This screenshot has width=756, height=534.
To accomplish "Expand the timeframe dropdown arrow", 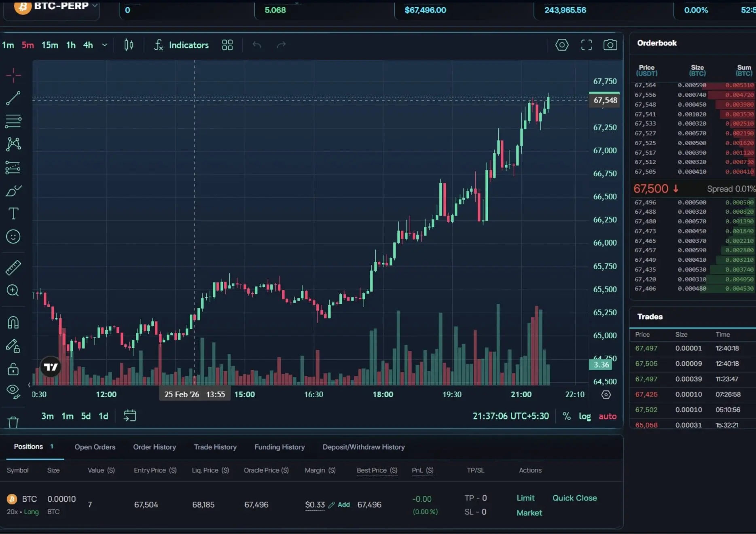I will click(104, 45).
